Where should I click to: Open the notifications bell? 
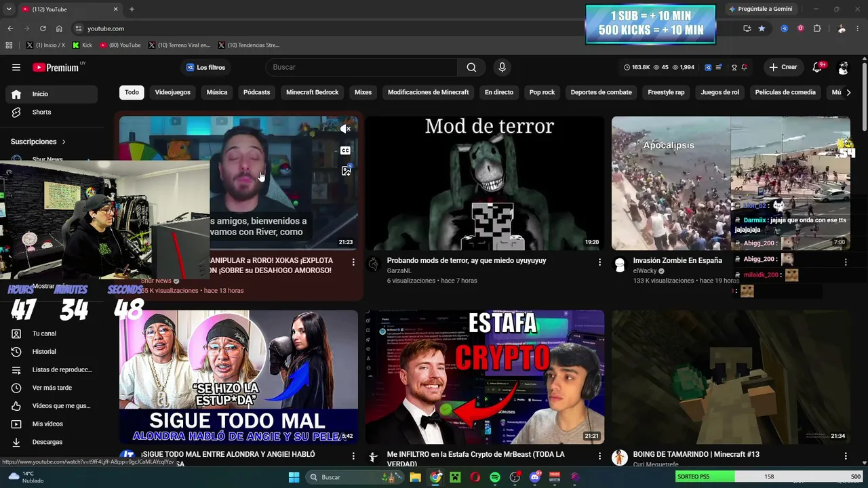pos(817,67)
